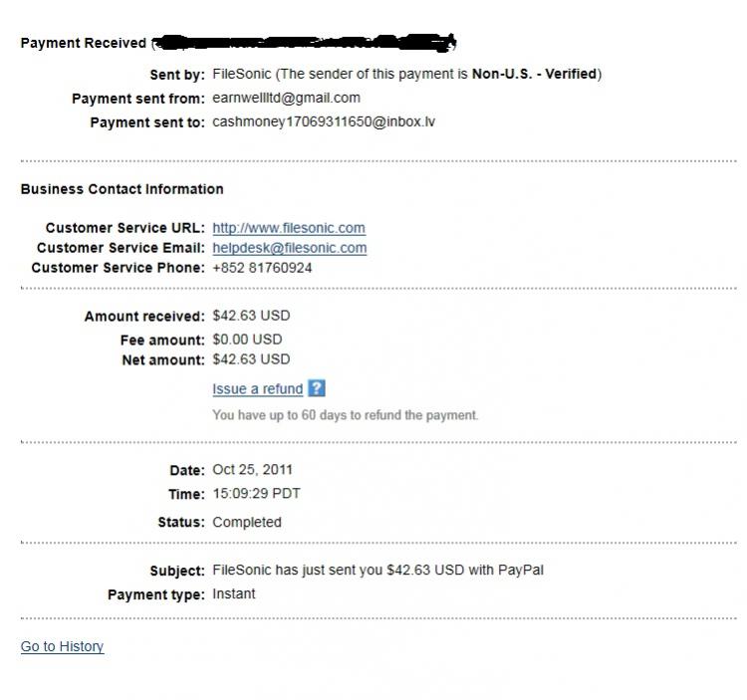Click the helpdesk@filesonic.com email link
The width and height of the screenshot is (747, 700).
point(290,248)
